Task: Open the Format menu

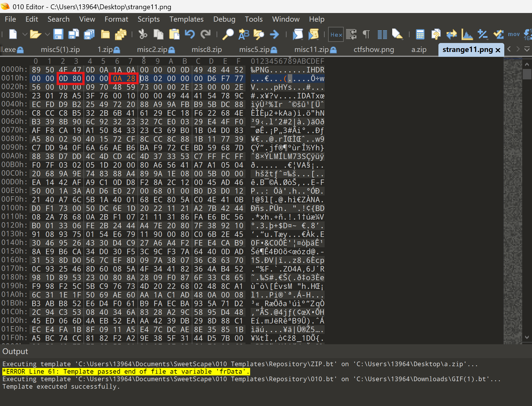Action: [x=116, y=19]
